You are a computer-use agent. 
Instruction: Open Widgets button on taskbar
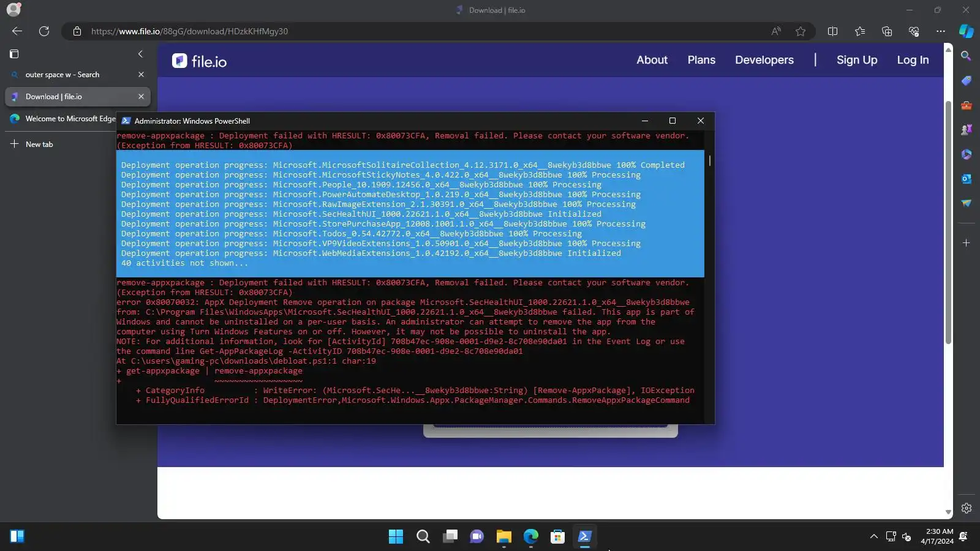click(x=17, y=537)
